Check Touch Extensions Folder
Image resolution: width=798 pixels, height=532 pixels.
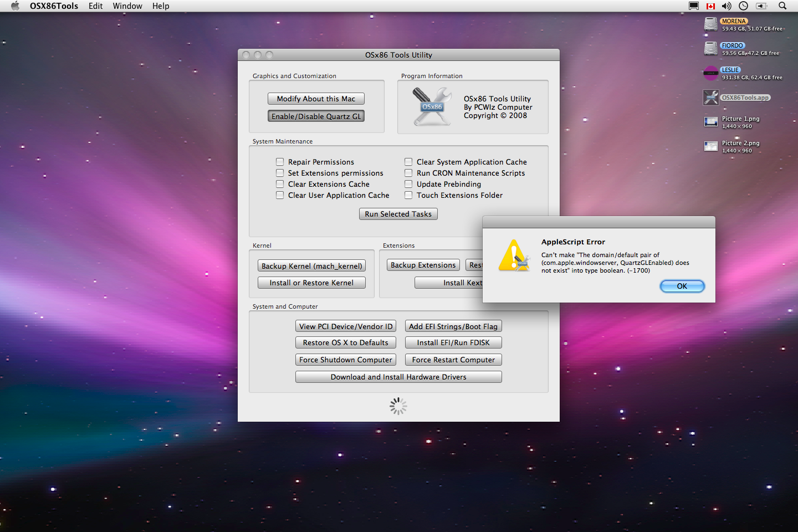(x=408, y=195)
